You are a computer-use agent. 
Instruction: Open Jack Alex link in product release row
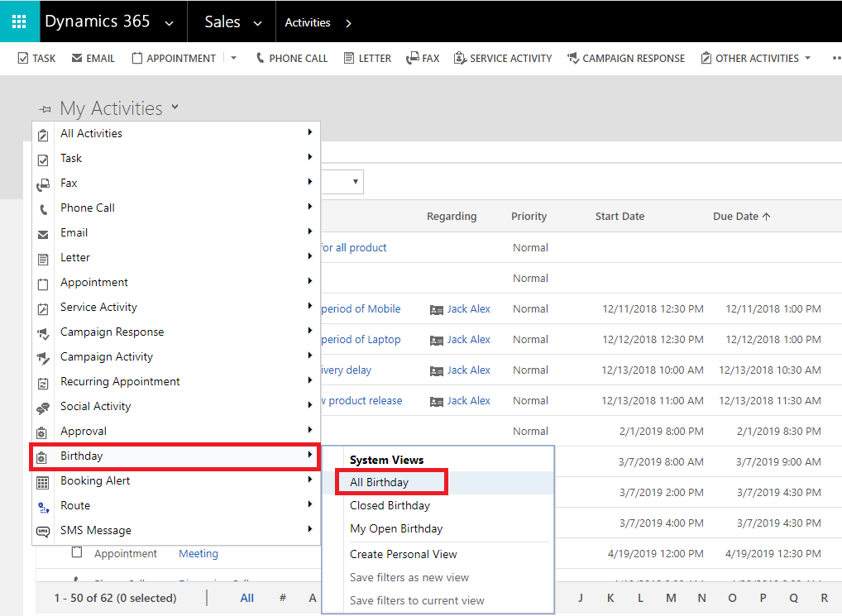[468, 400]
